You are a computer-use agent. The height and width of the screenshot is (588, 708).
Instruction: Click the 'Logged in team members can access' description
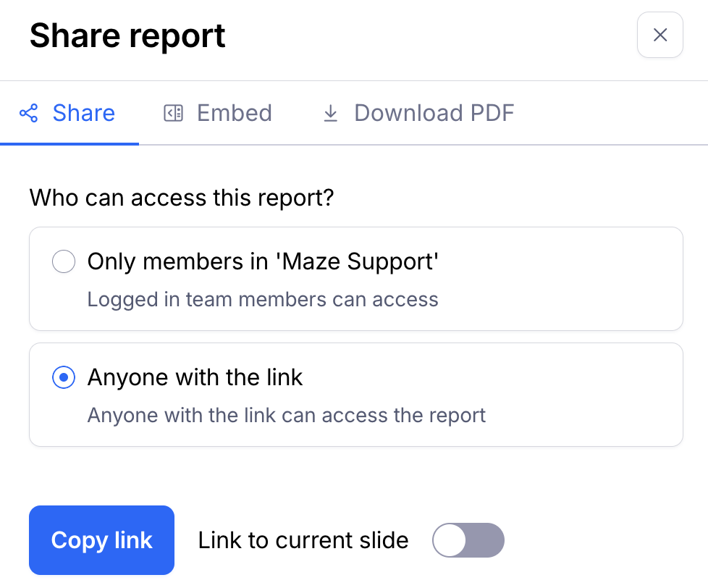[x=263, y=300]
